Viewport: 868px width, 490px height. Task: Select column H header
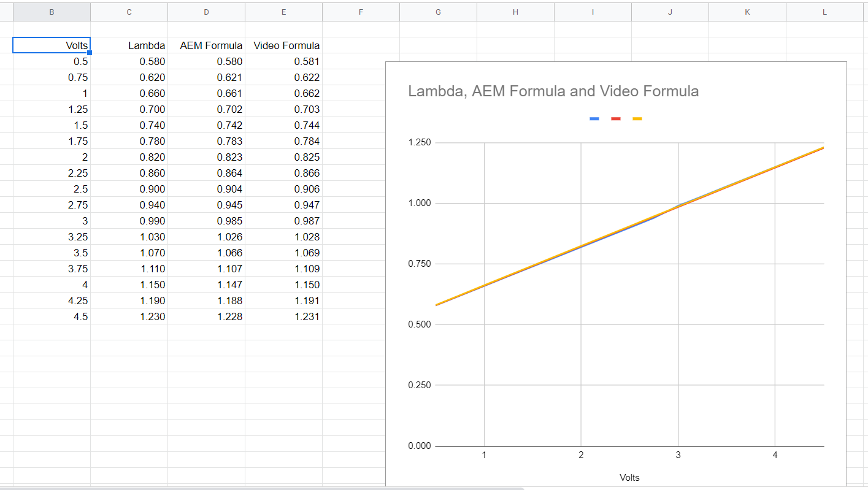tap(515, 12)
